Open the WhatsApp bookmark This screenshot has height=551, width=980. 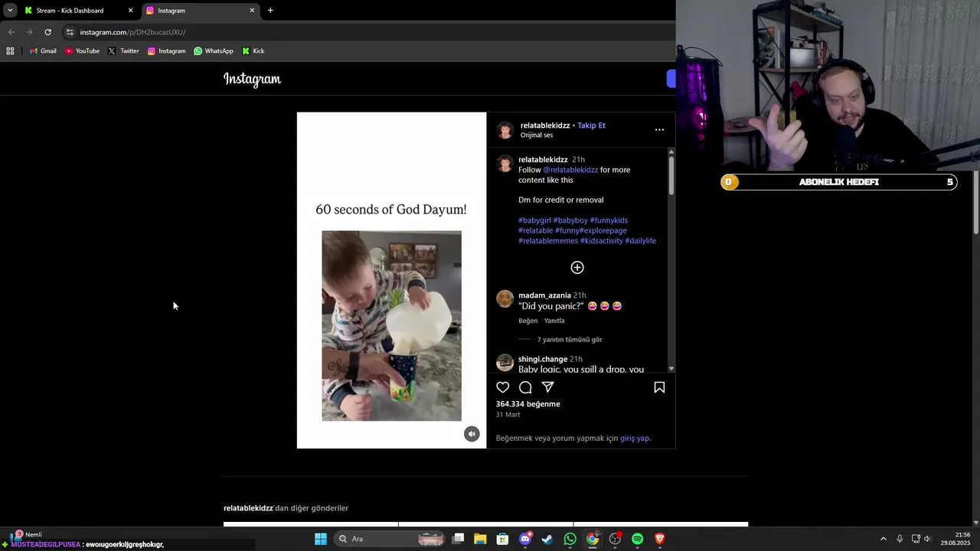point(214,51)
